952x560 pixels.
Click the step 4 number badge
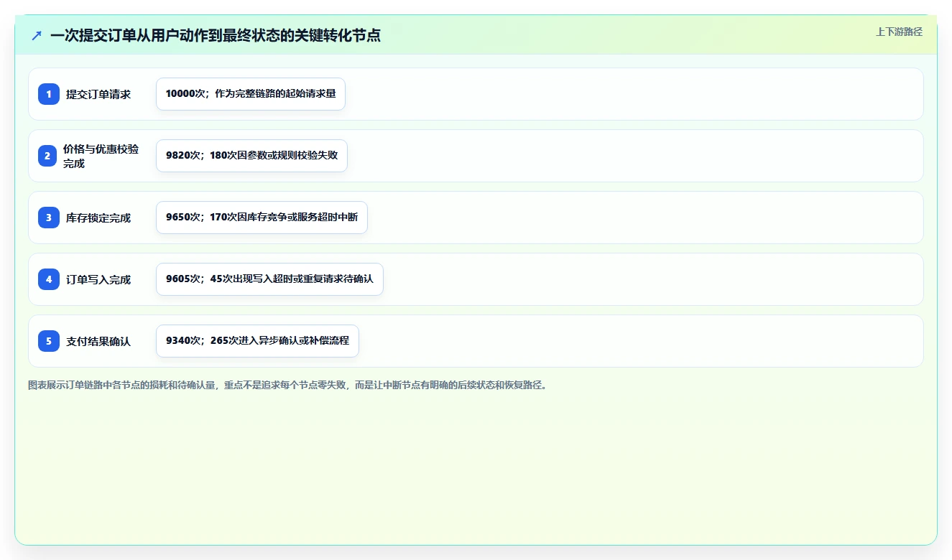49,279
